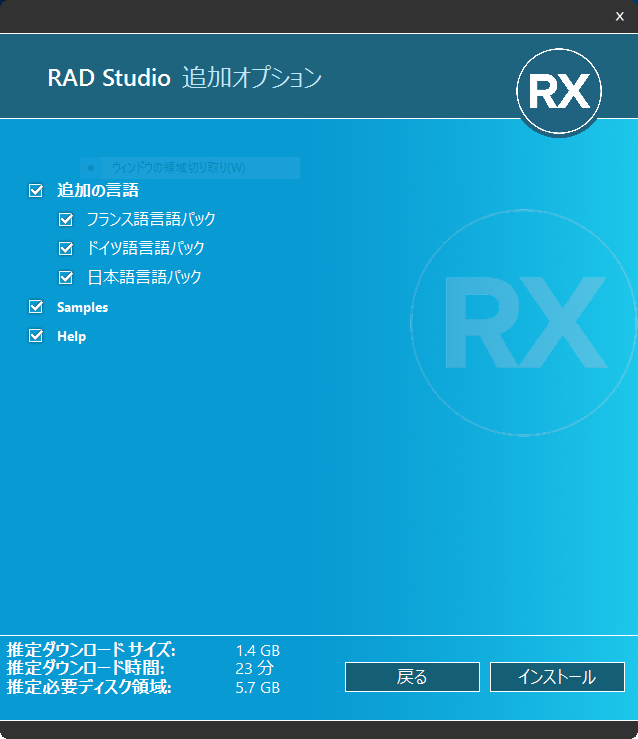Click the 戻る back button
This screenshot has height=739, width=638.
coord(412,677)
